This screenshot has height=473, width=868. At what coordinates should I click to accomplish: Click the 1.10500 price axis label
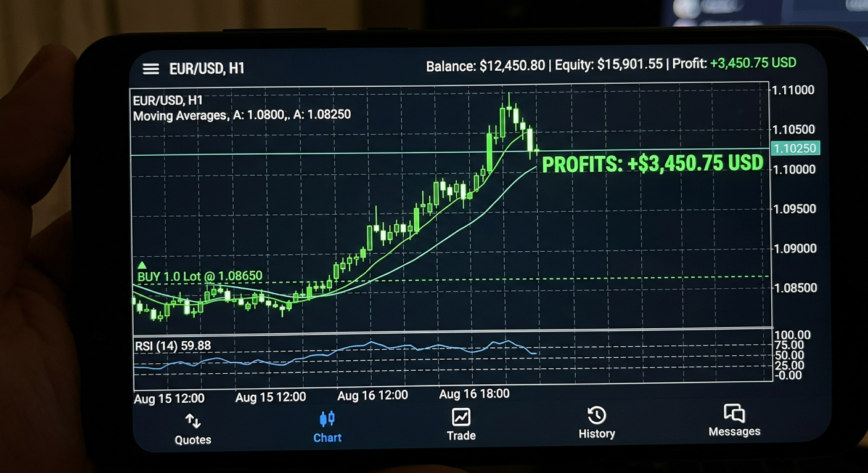[x=794, y=129]
